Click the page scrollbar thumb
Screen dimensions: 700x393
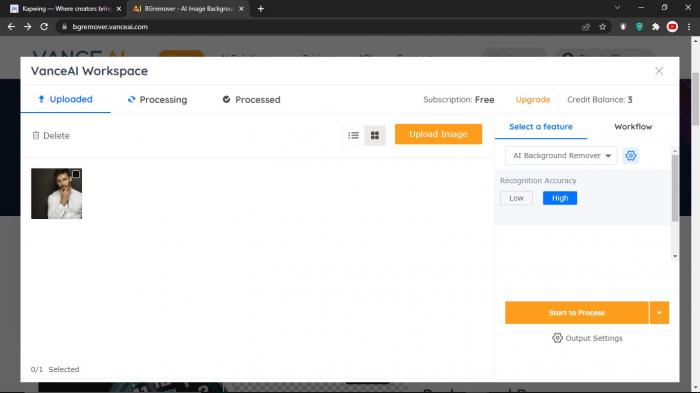click(x=696, y=99)
